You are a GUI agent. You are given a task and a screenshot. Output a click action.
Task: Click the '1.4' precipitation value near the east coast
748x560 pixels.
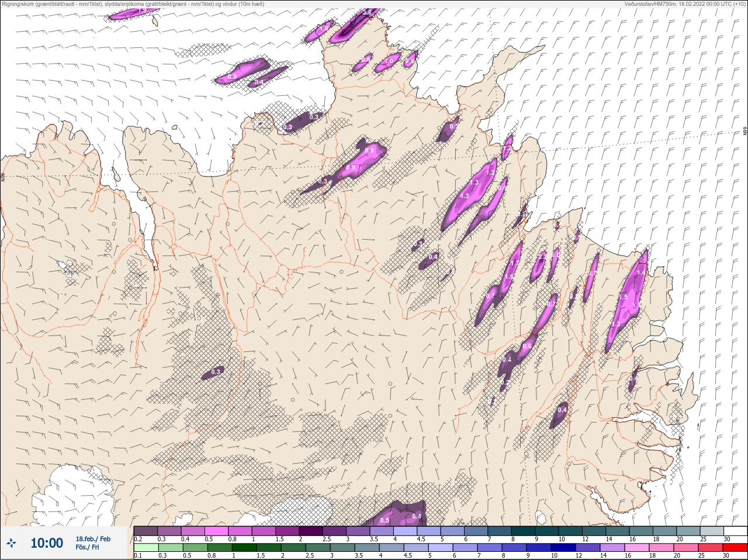[640, 272]
